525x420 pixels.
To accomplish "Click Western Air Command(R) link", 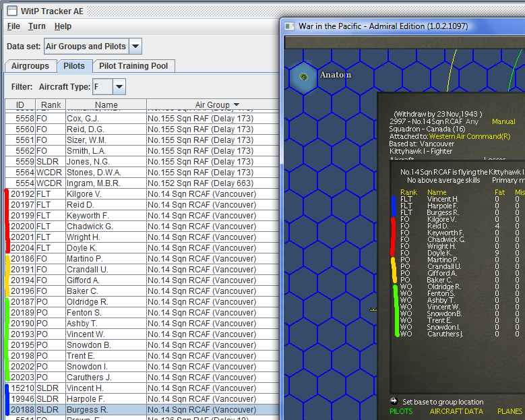I will tap(470, 136).
